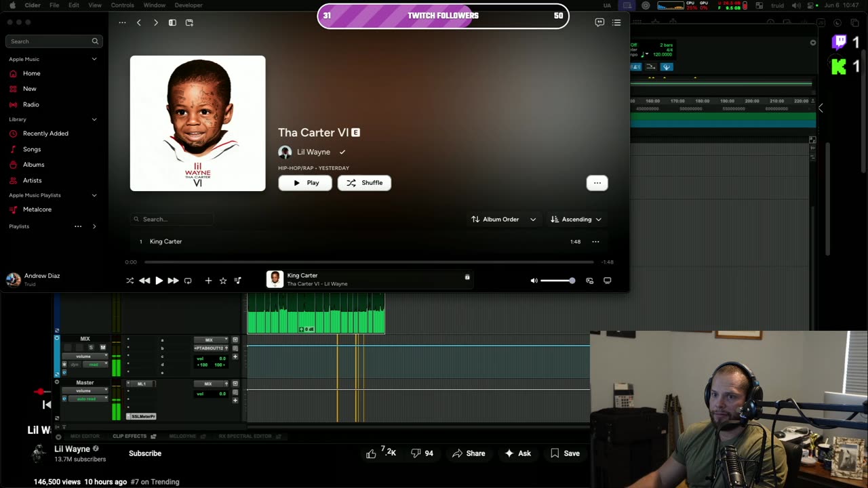Open SSLMeterPr insert on Master track
The width and height of the screenshot is (868, 488).
point(141,416)
